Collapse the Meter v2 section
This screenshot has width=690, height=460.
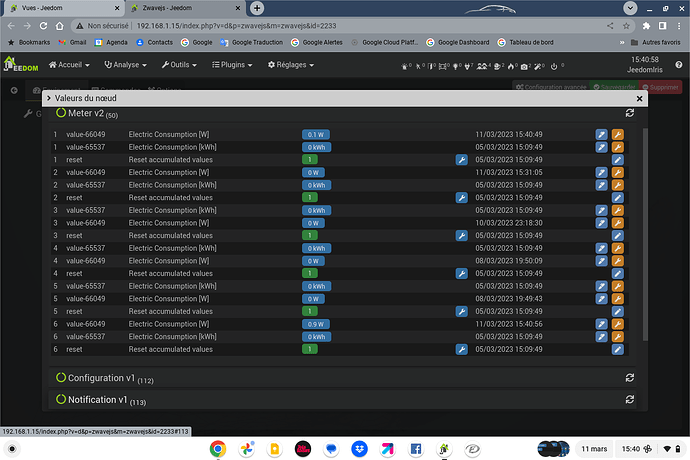[x=86, y=114]
